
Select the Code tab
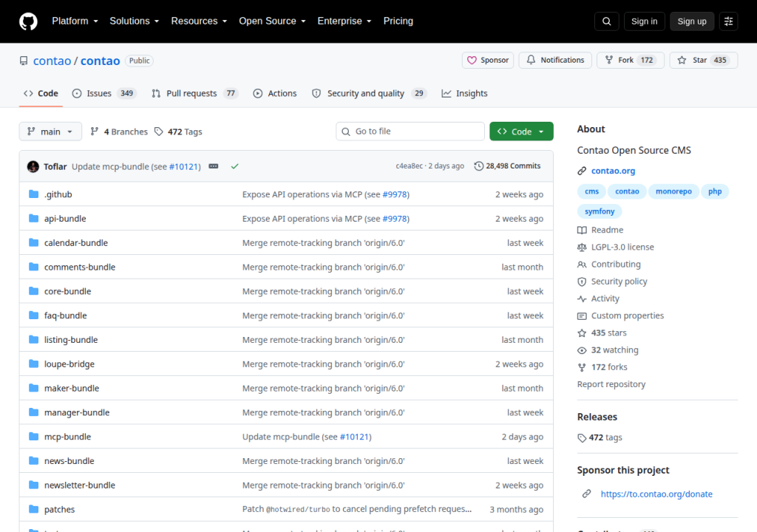tap(41, 94)
